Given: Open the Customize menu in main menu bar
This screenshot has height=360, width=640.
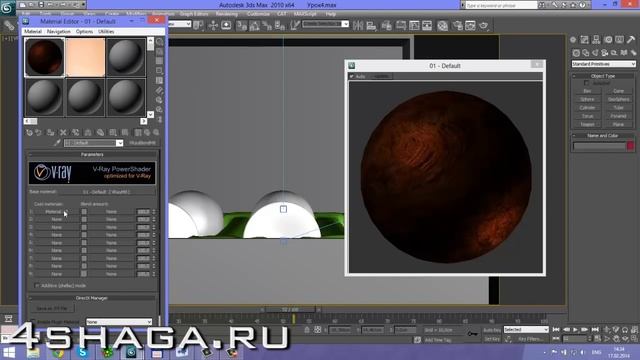Looking at the screenshot, I should pyautogui.click(x=258, y=14).
